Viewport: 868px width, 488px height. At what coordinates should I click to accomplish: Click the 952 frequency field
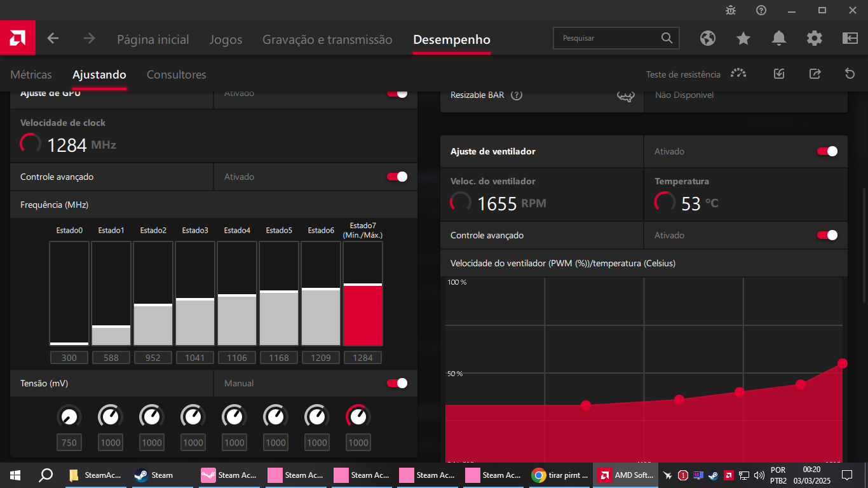[153, 358]
